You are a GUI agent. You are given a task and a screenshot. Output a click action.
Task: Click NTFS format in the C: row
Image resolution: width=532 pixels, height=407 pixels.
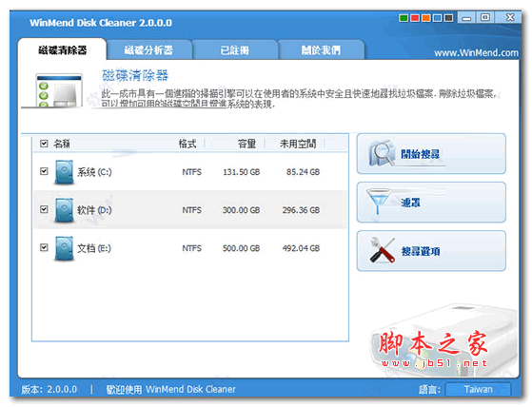(191, 172)
